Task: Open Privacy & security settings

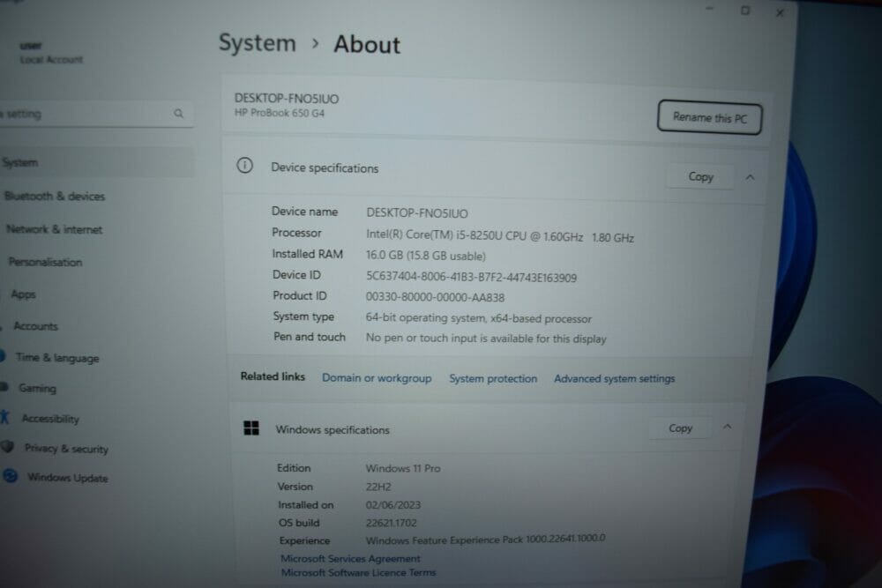Action: click(x=66, y=449)
